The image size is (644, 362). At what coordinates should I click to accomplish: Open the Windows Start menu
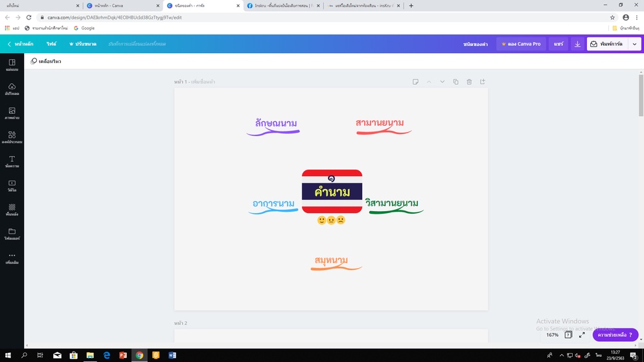[x=8, y=356]
